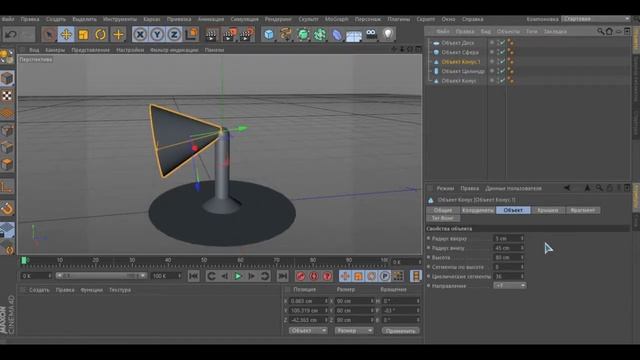Toggle enable checkmark for Объект Конус.1

coord(502,62)
